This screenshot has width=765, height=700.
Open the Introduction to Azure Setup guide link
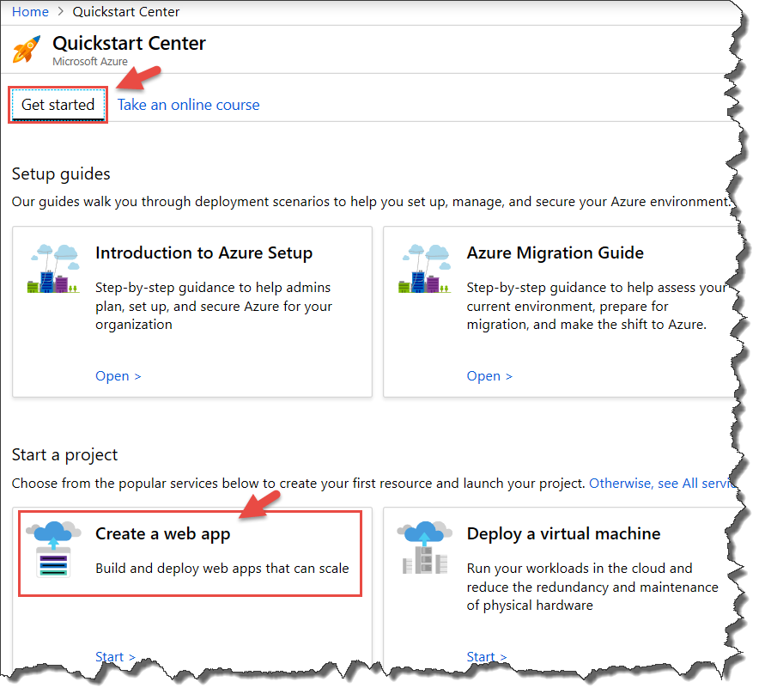point(118,376)
